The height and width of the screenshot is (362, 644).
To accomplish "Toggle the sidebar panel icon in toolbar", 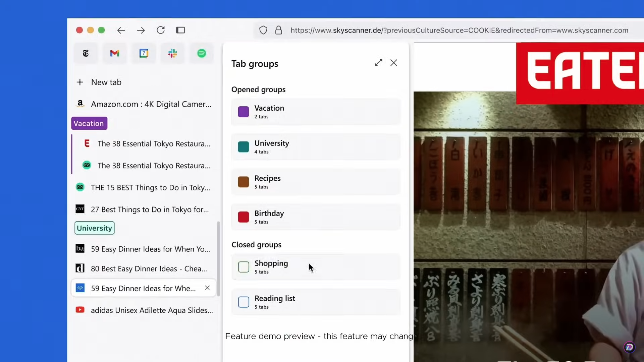I will tap(180, 30).
